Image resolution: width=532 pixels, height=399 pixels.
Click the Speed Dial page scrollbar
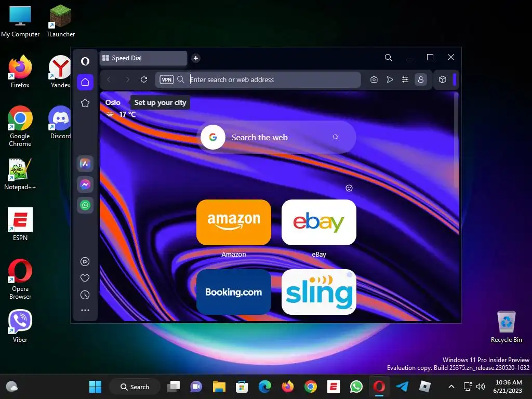click(456, 141)
